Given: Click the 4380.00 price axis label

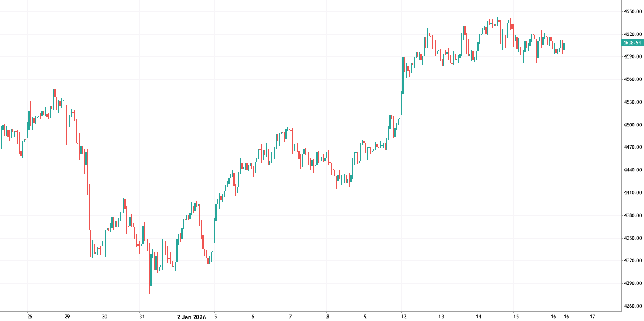Looking at the screenshot, I should coord(632,215).
